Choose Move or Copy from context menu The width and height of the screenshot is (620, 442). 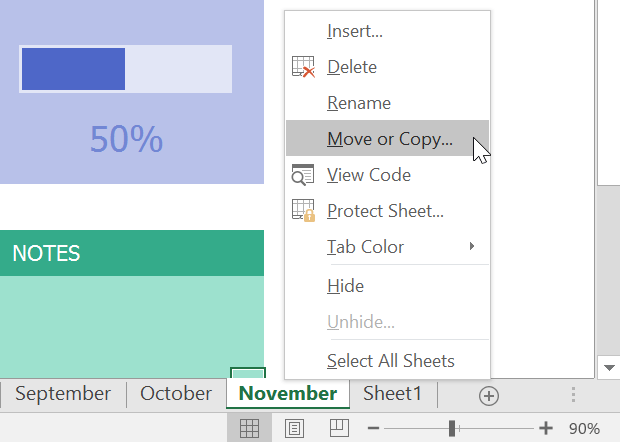[x=389, y=139]
